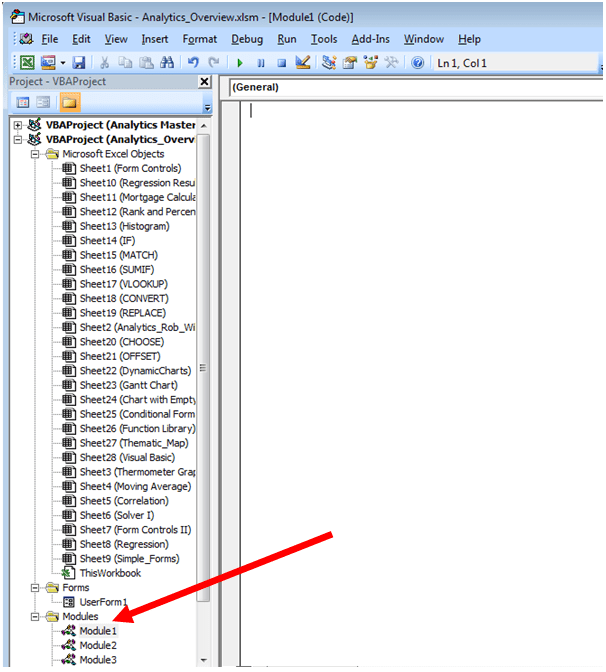Click the Cut scissors icon
This screenshot has width=606, height=672.
coord(104,63)
